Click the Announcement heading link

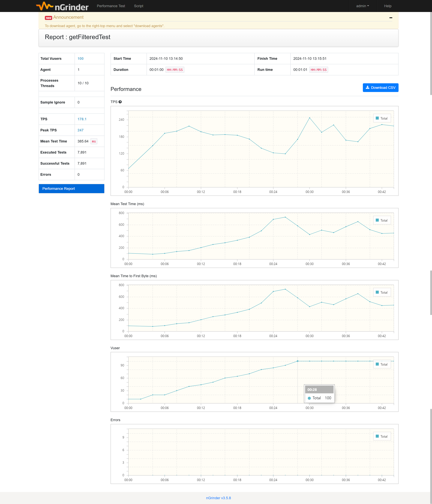(68, 17)
